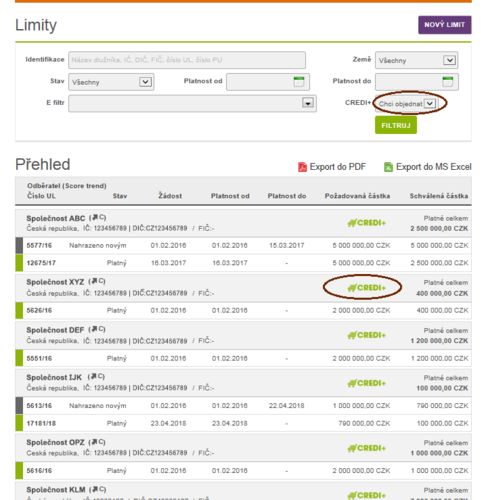This screenshot has width=484, height=500.
Task: Click the MS Excel export icon
Action: pyautogui.click(x=388, y=167)
